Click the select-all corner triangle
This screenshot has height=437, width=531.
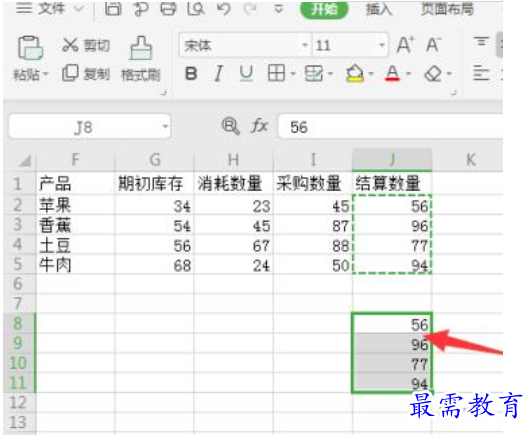click(25, 160)
